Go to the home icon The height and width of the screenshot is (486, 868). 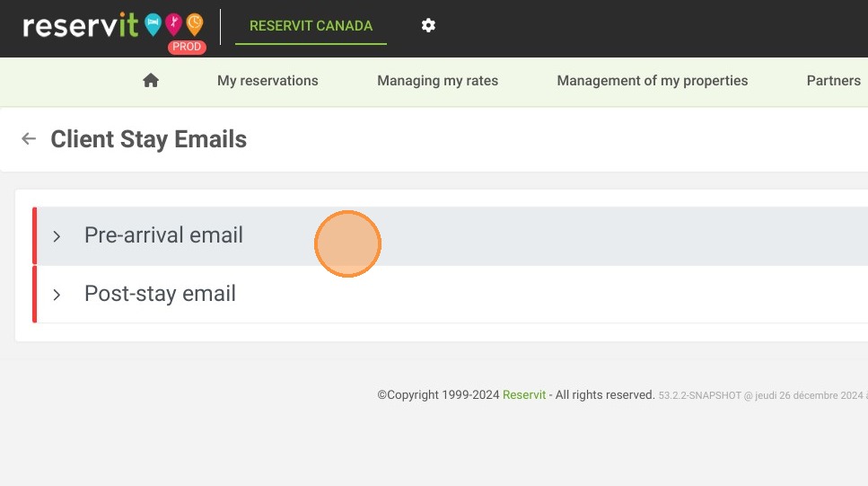[151, 81]
